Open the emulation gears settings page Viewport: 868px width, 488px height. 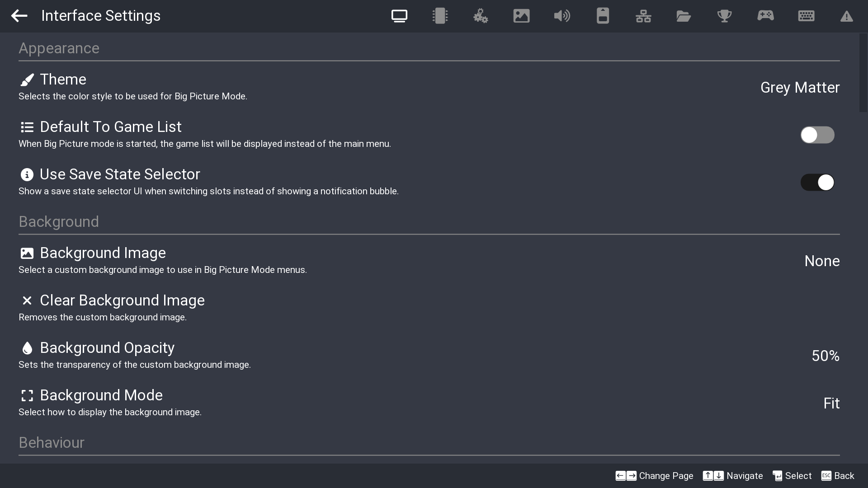480,16
